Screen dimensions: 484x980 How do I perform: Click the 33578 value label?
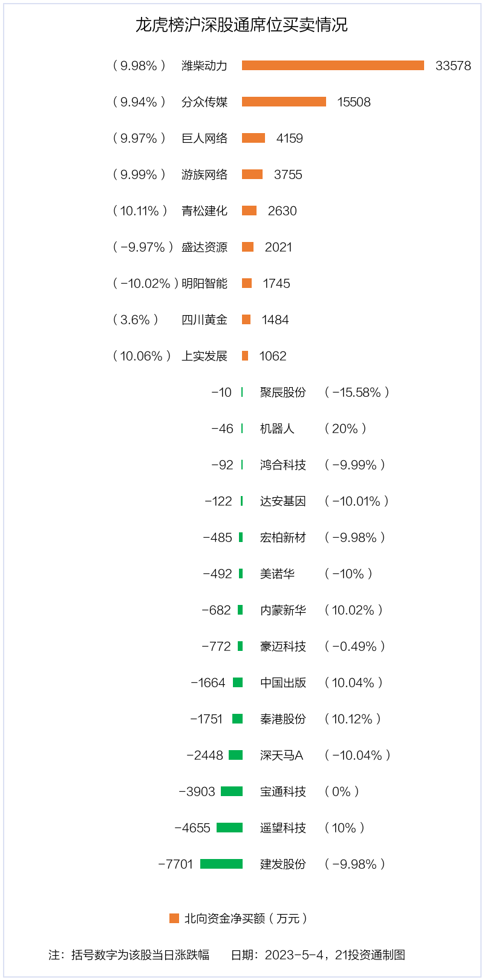(453, 65)
